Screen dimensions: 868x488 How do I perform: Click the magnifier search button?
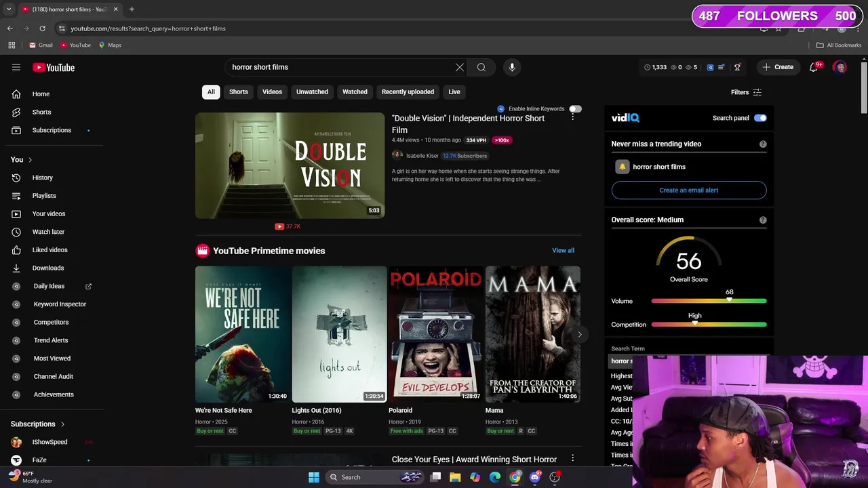point(481,67)
